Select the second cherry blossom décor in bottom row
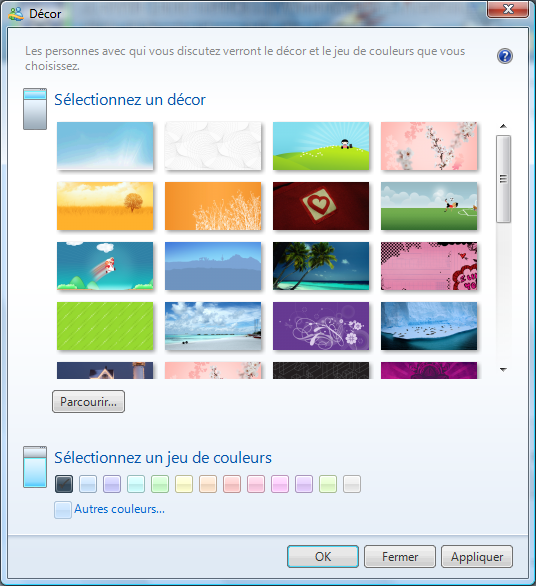 (213, 370)
